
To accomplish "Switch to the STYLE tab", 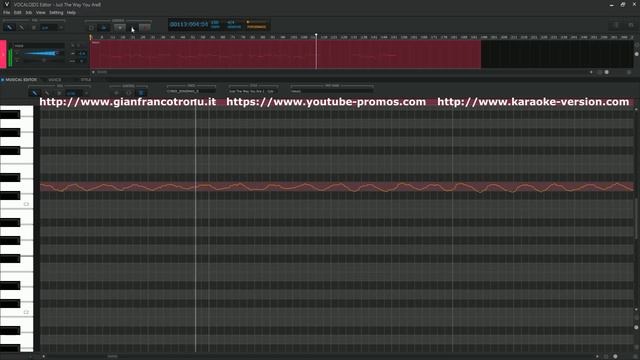I will coord(86,80).
